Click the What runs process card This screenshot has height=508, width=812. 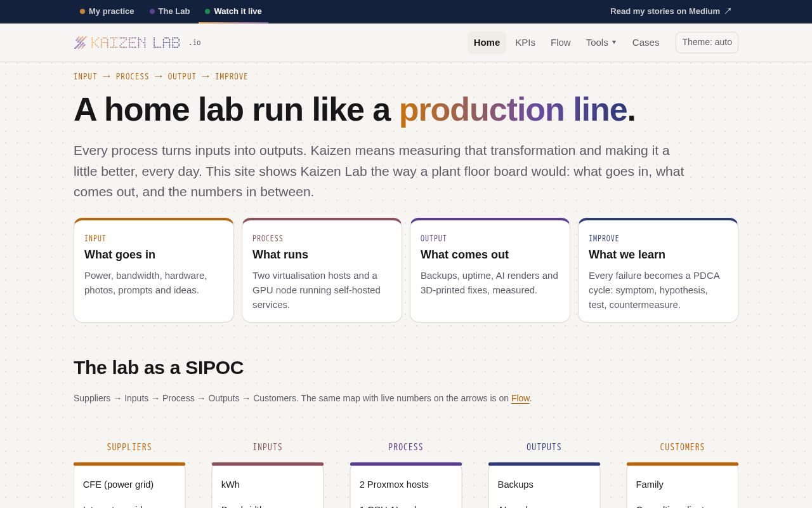click(x=322, y=271)
